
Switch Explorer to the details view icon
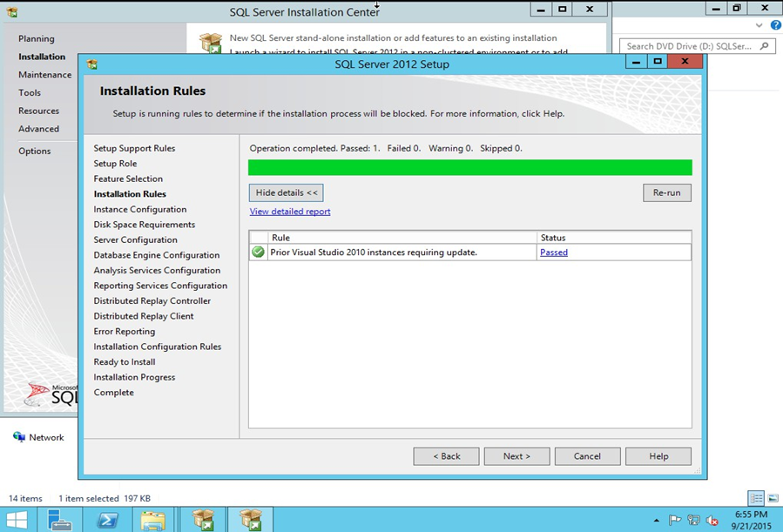point(756,499)
